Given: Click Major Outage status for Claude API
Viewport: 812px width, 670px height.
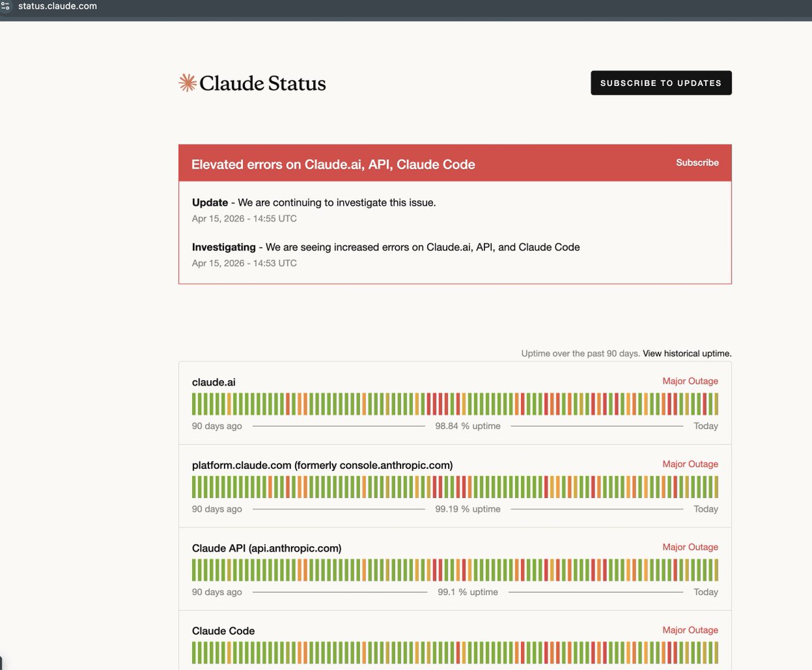Looking at the screenshot, I should [x=690, y=547].
